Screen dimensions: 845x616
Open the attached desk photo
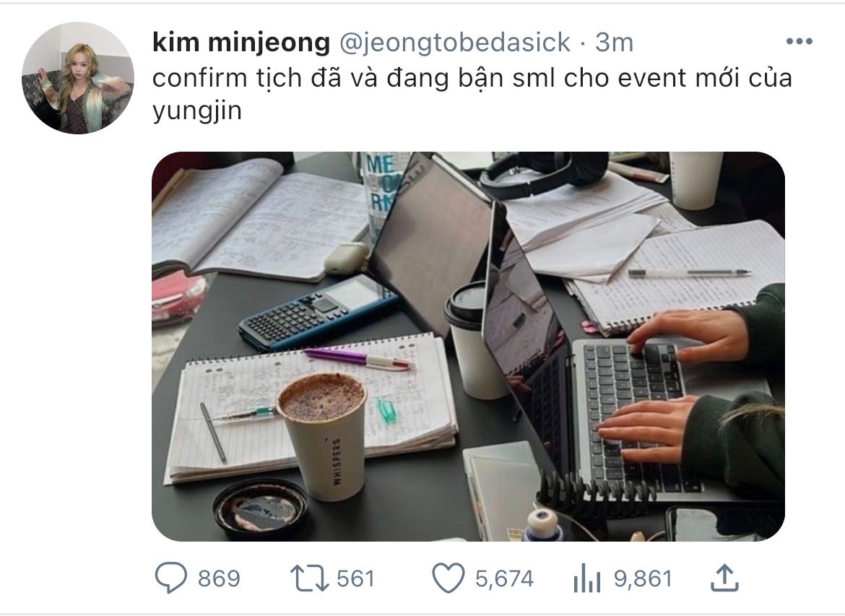click(x=468, y=347)
